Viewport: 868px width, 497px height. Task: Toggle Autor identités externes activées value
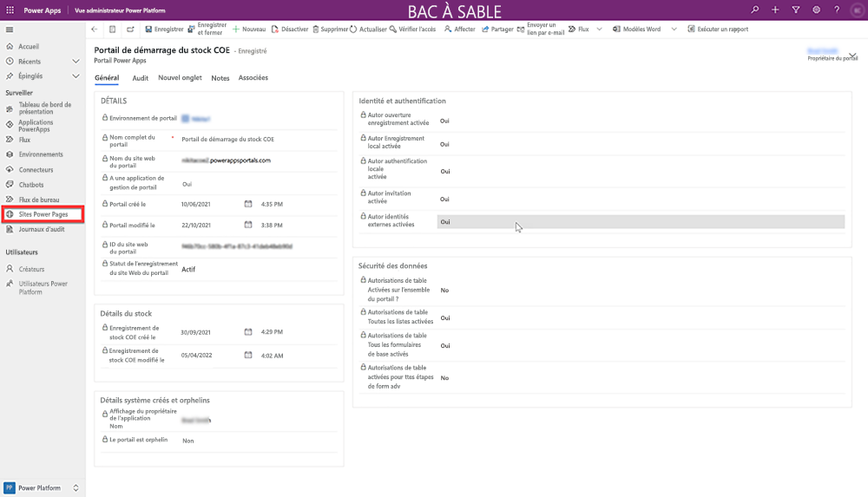[641, 222]
